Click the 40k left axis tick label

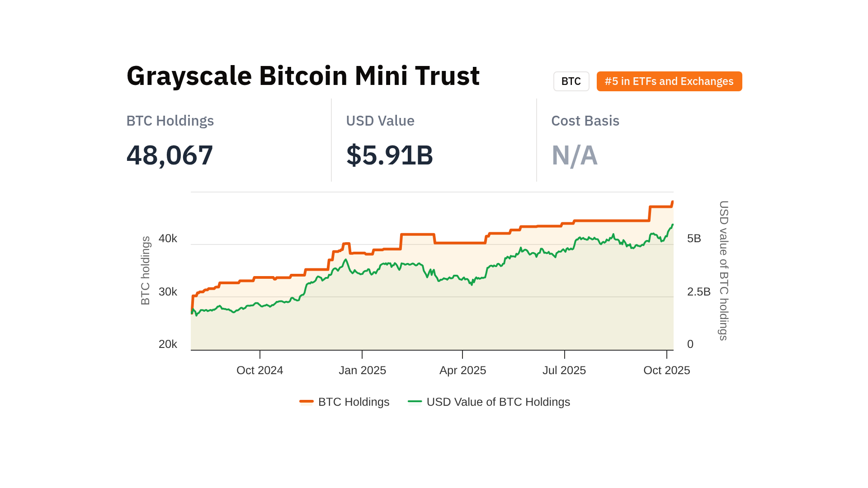point(168,239)
